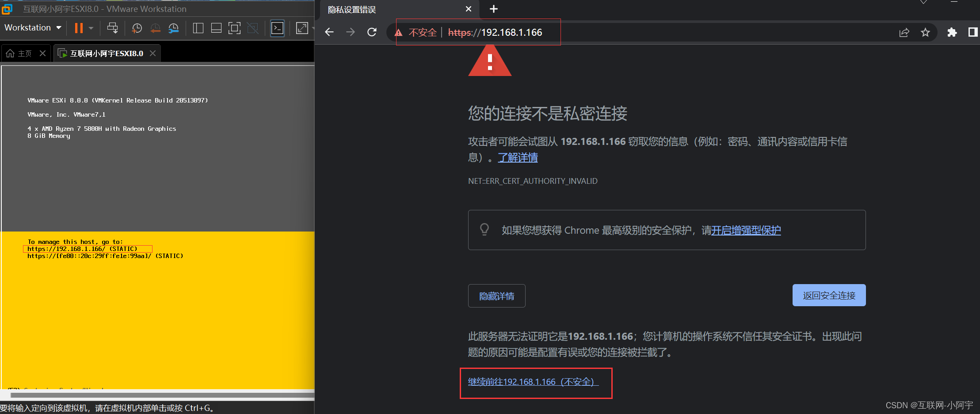The height and width of the screenshot is (414, 980).
Task: Bookmark the page with the star icon
Action: [926, 32]
